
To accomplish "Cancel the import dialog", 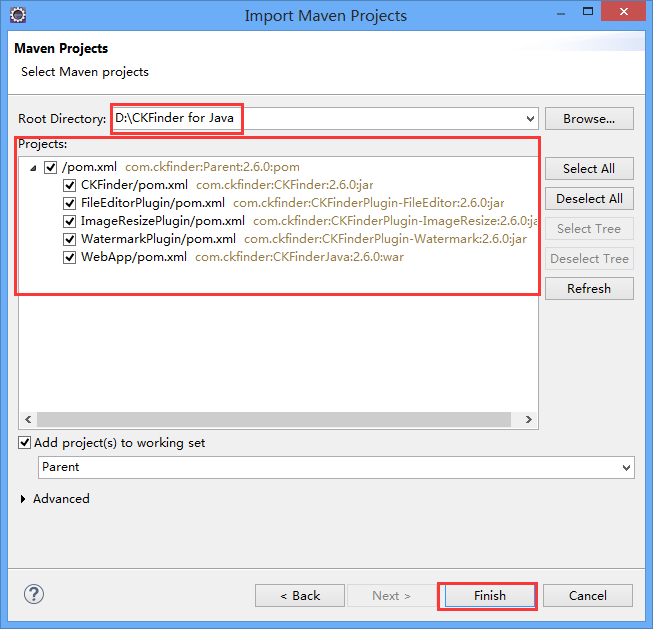I will pyautogui.click(x=588, y=596).
